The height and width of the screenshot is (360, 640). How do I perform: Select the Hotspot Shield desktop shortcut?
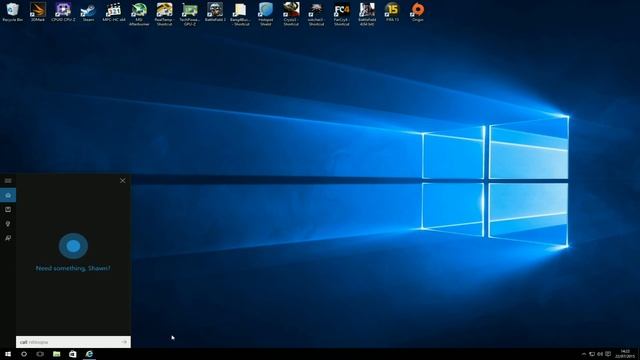(265, 14)
